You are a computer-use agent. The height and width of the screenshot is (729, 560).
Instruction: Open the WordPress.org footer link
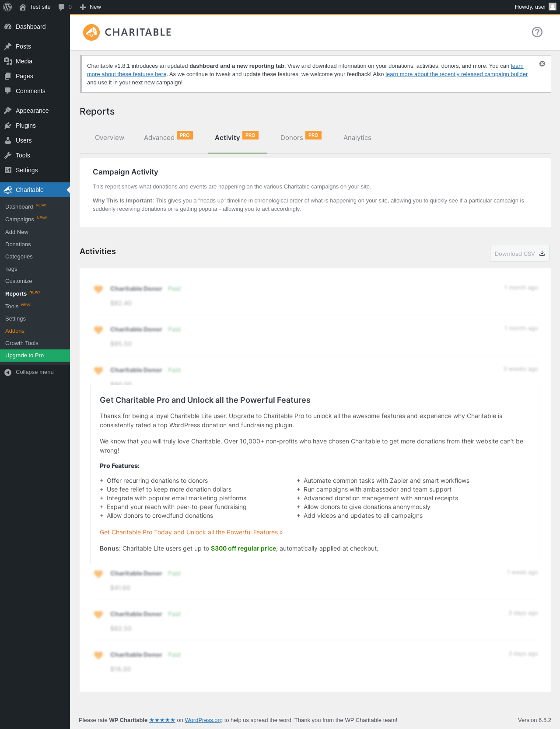click(x=203, y=720)
